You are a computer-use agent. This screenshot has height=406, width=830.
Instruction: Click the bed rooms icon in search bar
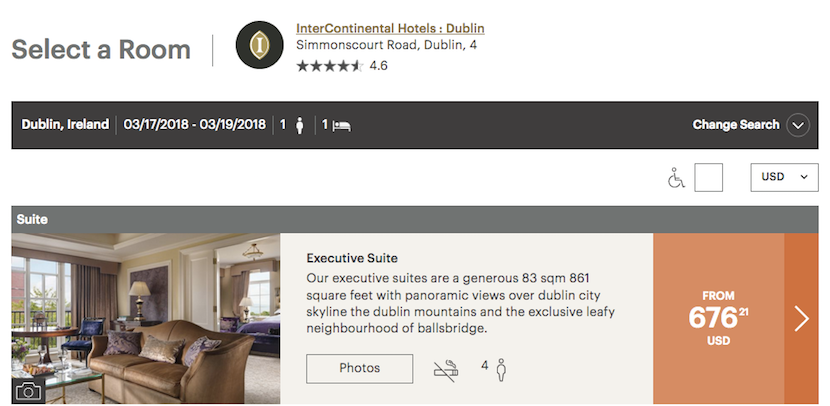tap(341, 126)
